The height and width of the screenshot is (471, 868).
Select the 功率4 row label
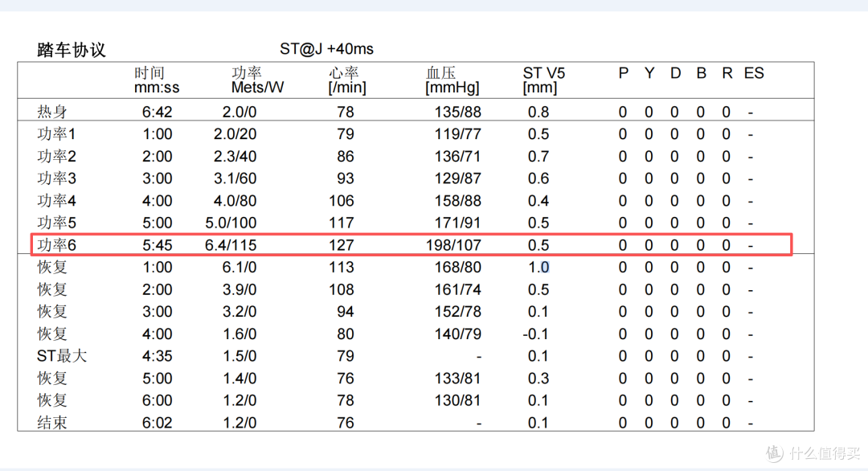coord(56,201)
